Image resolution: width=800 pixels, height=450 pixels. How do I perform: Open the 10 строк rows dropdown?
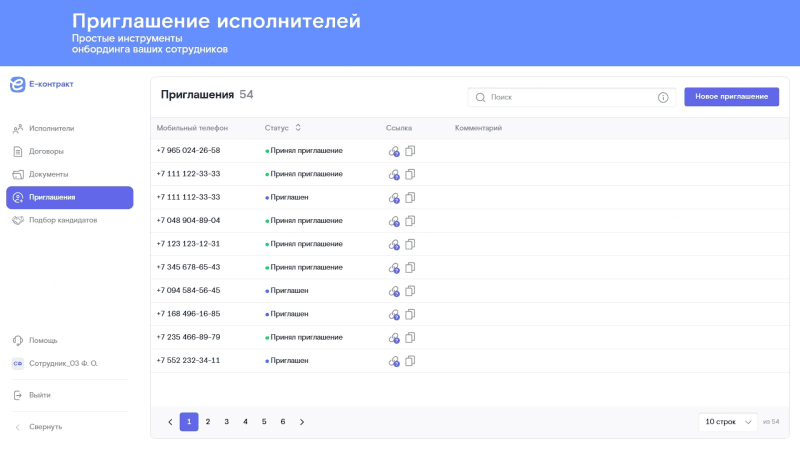point(728,422)
